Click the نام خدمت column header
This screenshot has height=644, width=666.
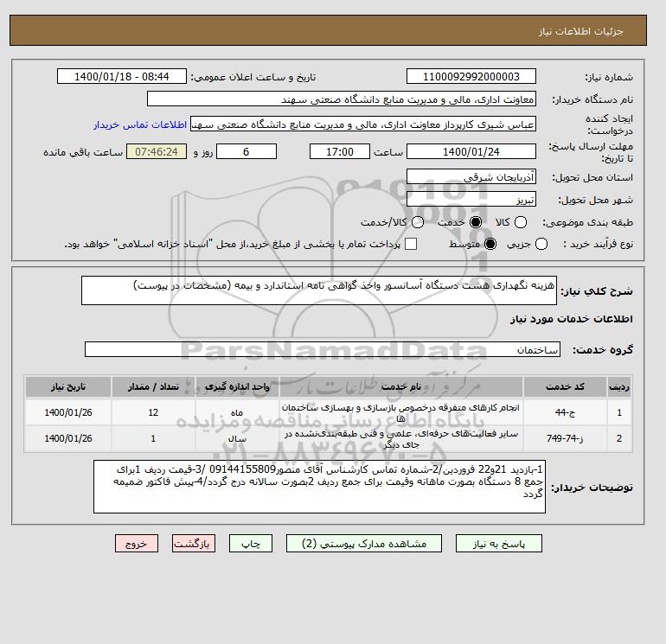[x=401, y=386]
